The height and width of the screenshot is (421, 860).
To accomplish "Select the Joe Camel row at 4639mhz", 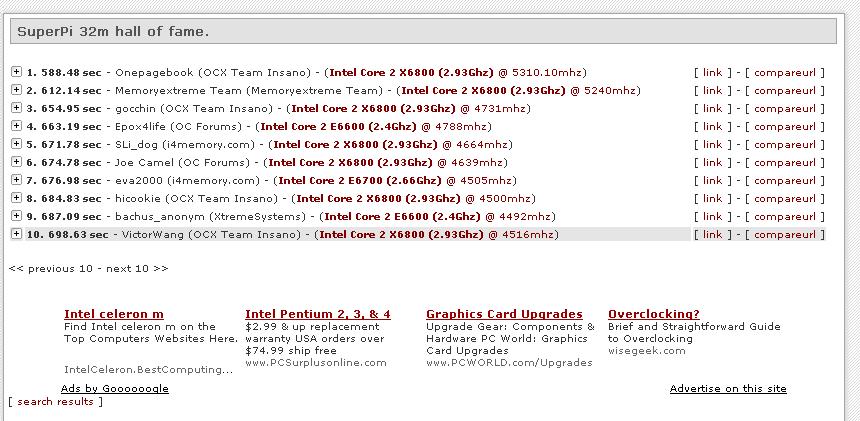I will click(267, 163).
